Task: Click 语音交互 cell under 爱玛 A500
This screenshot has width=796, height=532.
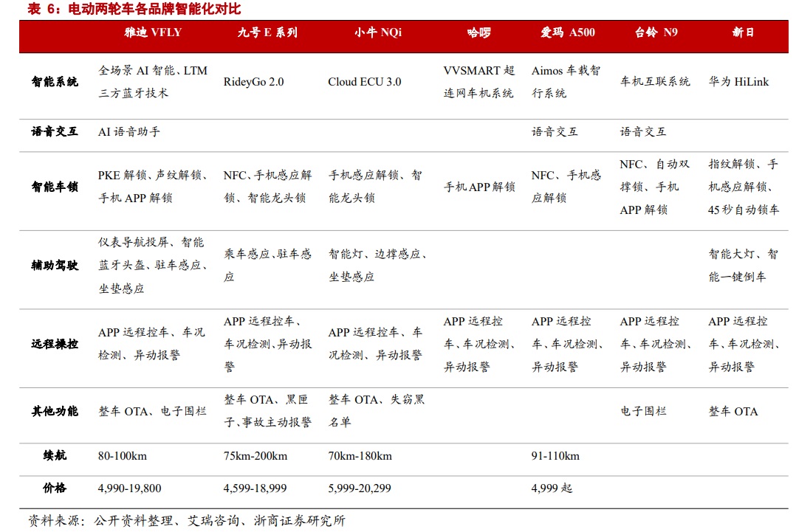Action: [x=555, y=132]
